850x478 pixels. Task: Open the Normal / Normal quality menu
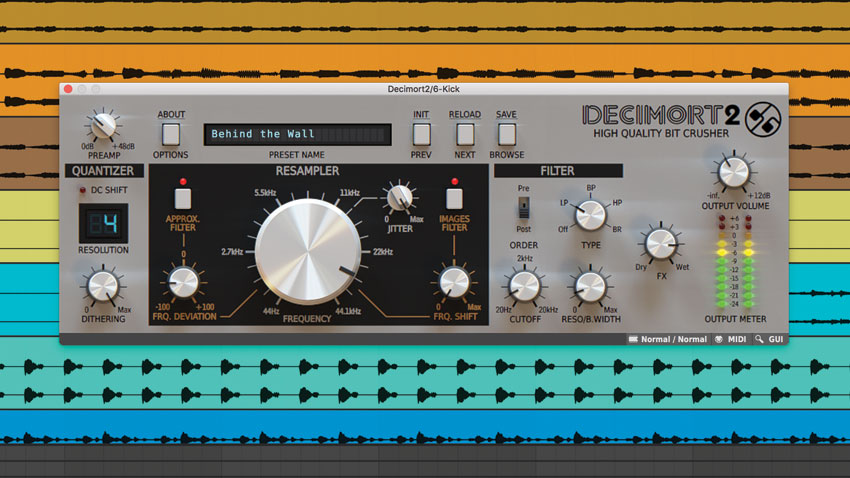coord(668,339)
